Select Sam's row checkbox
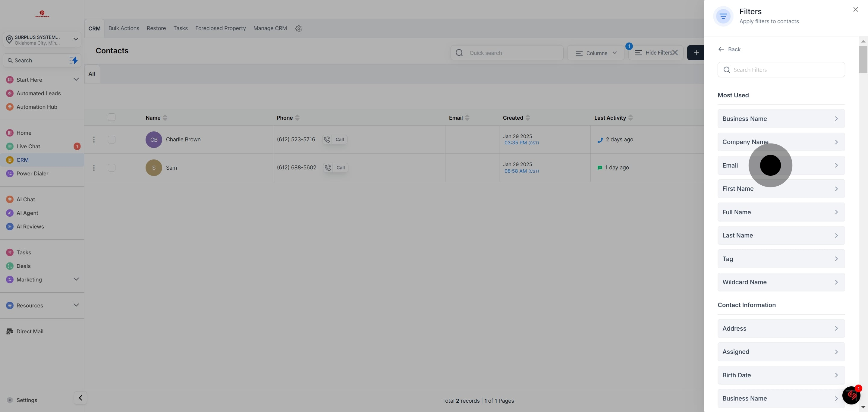868x412 pixels. 112,168
